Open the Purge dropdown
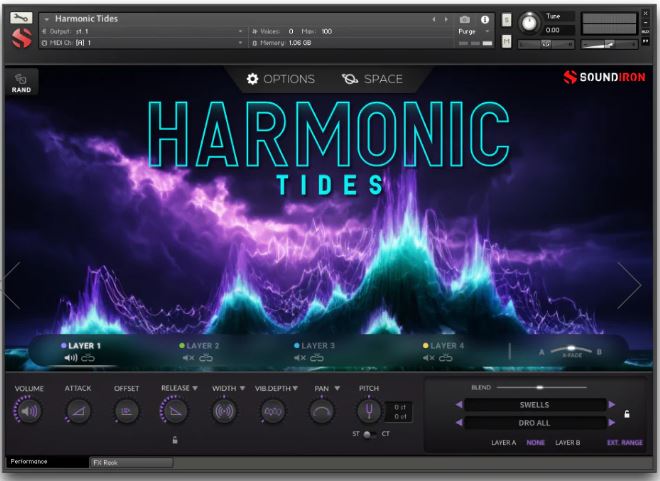Screen dimensions: 660x481 click(x=474, y=32)
